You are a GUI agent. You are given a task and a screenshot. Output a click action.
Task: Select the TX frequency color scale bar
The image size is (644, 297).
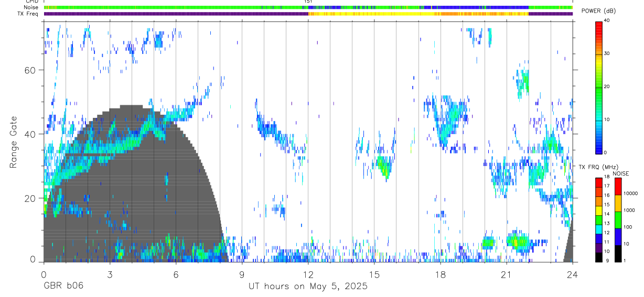pos(599,220)
